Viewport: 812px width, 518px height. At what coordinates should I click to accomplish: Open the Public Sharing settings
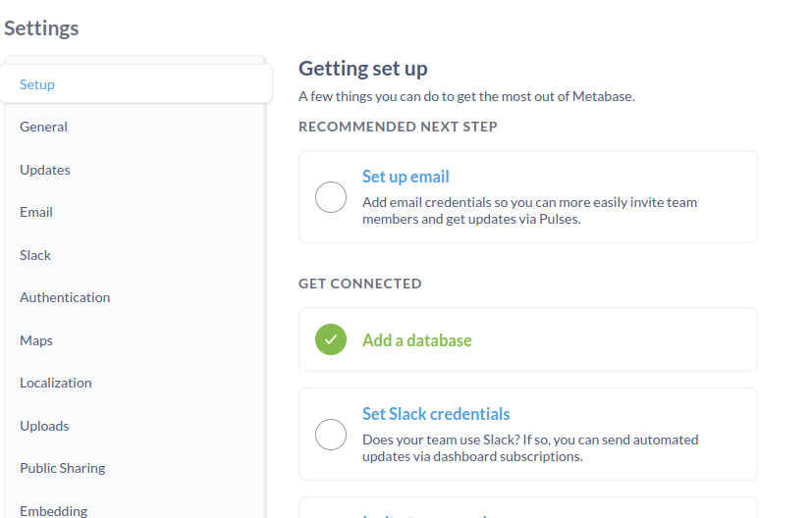point(135,468)
